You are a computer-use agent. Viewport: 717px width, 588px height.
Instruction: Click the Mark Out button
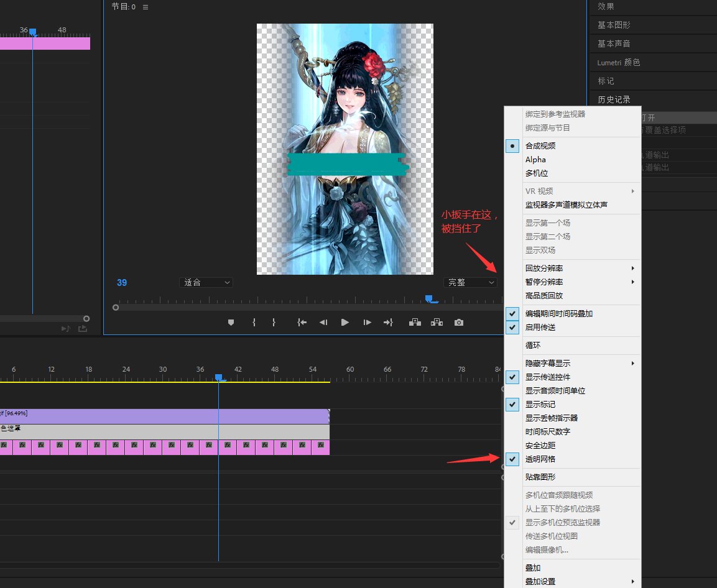click(x=274, y=323)
